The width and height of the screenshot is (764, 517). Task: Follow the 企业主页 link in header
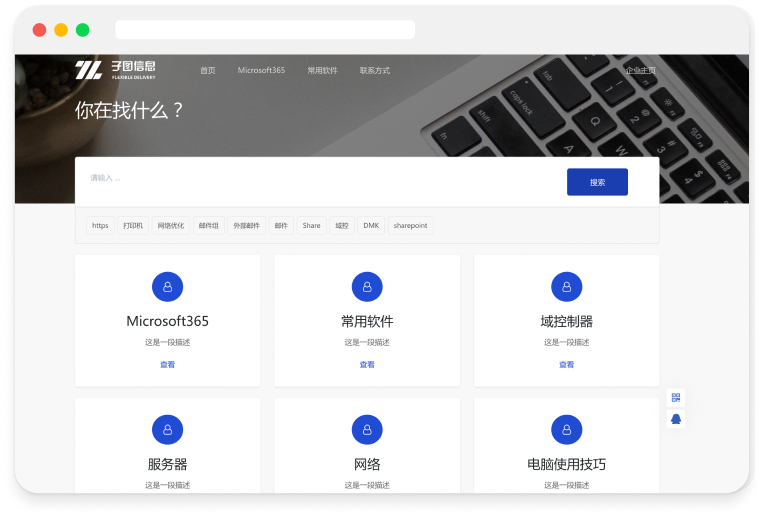[640, 71]
